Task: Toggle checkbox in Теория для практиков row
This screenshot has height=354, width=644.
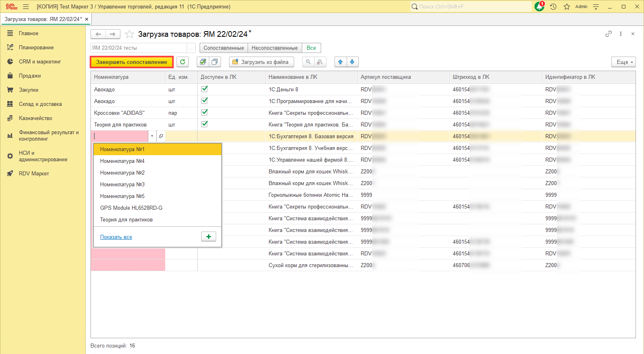Action: [204, 124]
